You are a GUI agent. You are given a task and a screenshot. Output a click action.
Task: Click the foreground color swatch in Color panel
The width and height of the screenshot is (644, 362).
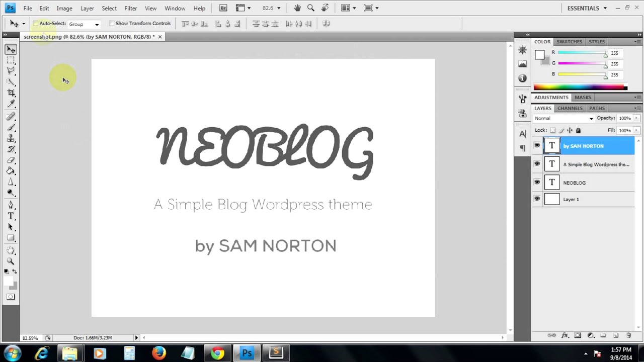[x=539, y=54]
